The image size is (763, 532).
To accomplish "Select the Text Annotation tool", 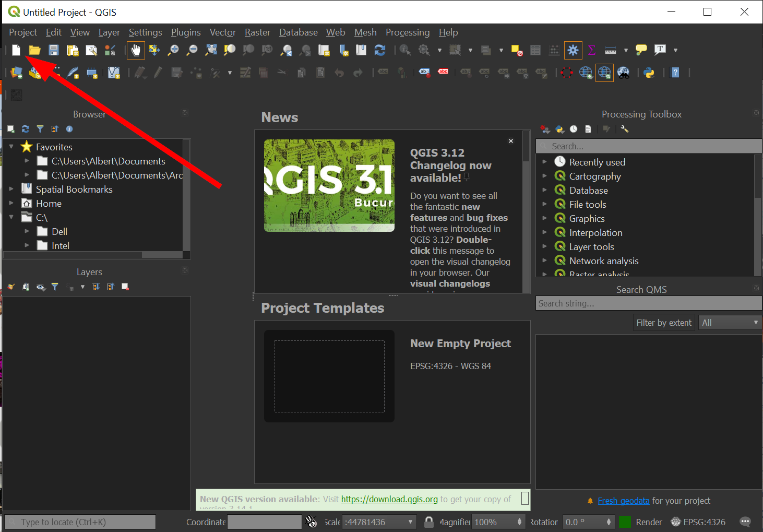I will (x=660, y=50).
